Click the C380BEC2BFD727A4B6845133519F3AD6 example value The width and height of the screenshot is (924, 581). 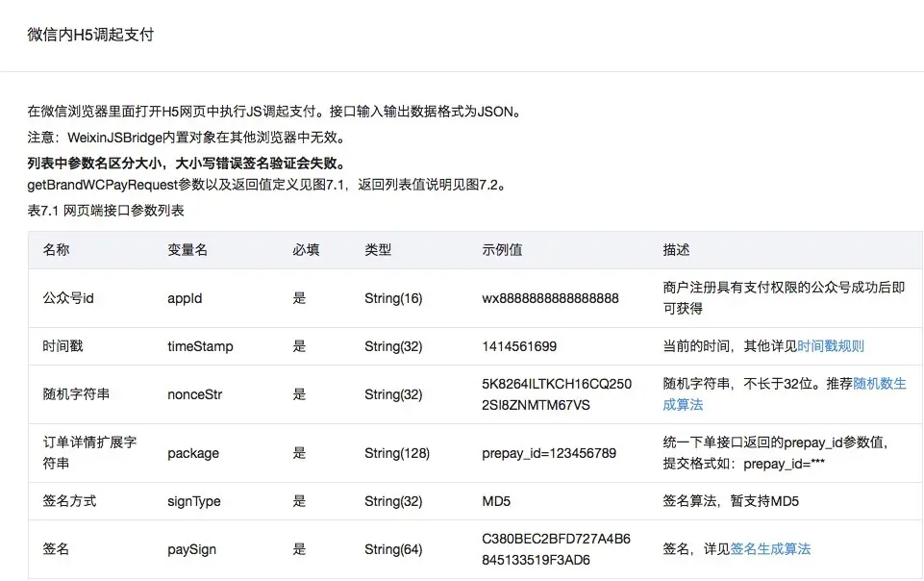point(557,549)
